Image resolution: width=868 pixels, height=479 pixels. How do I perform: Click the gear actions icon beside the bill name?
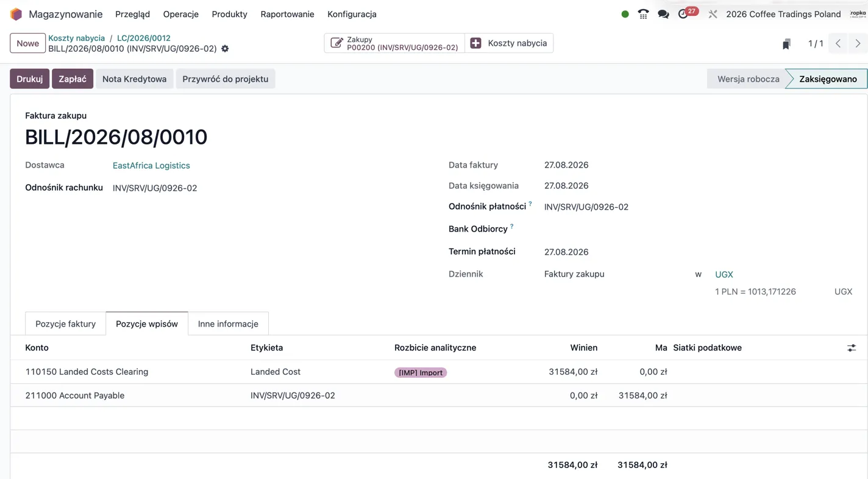225,49
